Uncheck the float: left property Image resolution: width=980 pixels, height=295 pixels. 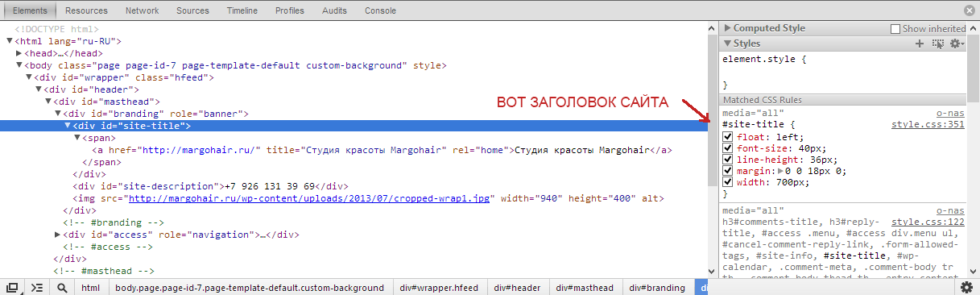728,137
